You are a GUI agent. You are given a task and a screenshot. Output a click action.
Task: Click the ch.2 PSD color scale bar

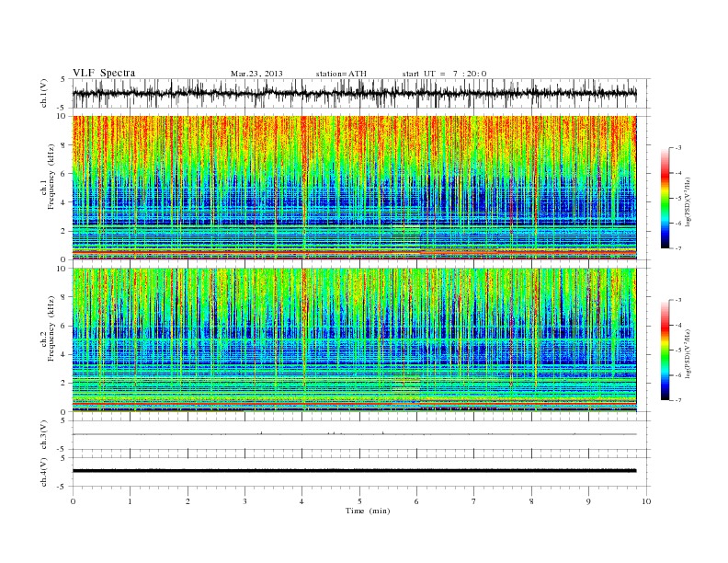(x=665, y=350)
